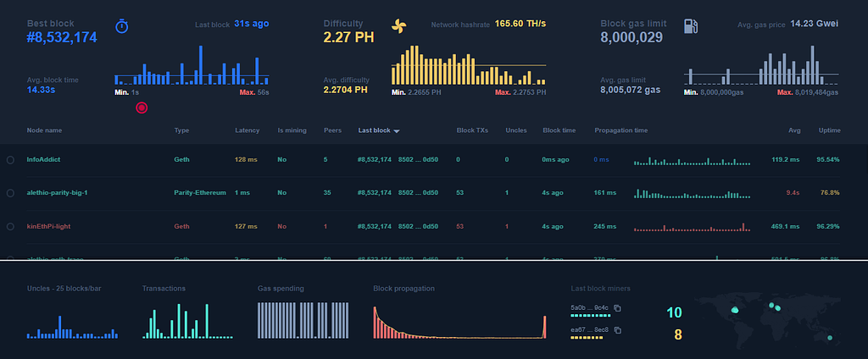Image resolution: width=868 pixels, height=359 pixels.
Task: Sort nodes by Peers column
Action: [x=332, y=130]
